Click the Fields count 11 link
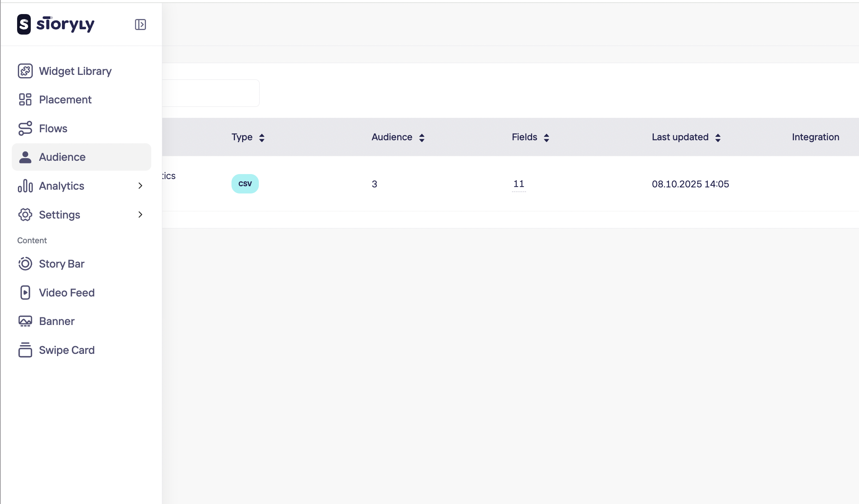 (x=518, y=184)
